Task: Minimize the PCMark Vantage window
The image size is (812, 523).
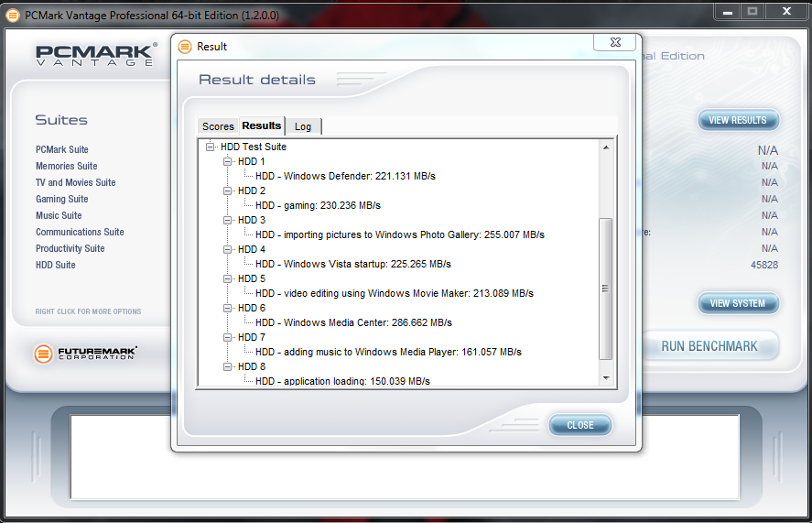Action: 728,11
